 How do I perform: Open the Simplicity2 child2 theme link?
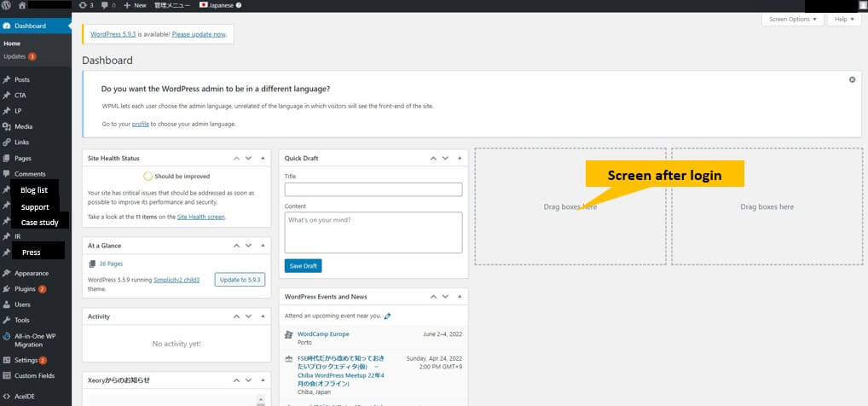click(x=176, y=280)
